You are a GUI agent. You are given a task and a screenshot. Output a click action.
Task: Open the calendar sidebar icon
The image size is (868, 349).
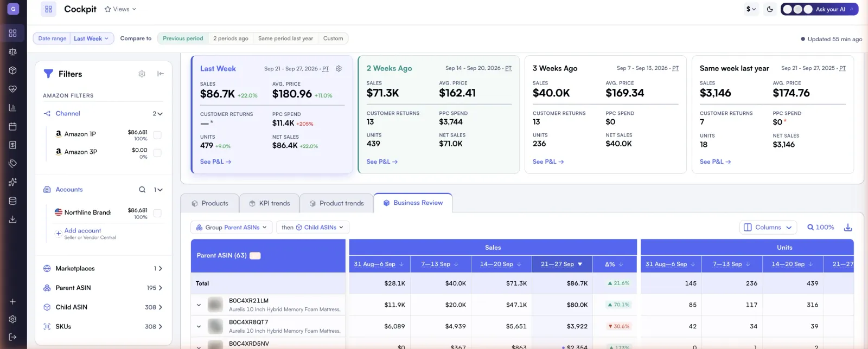point(13,126)
